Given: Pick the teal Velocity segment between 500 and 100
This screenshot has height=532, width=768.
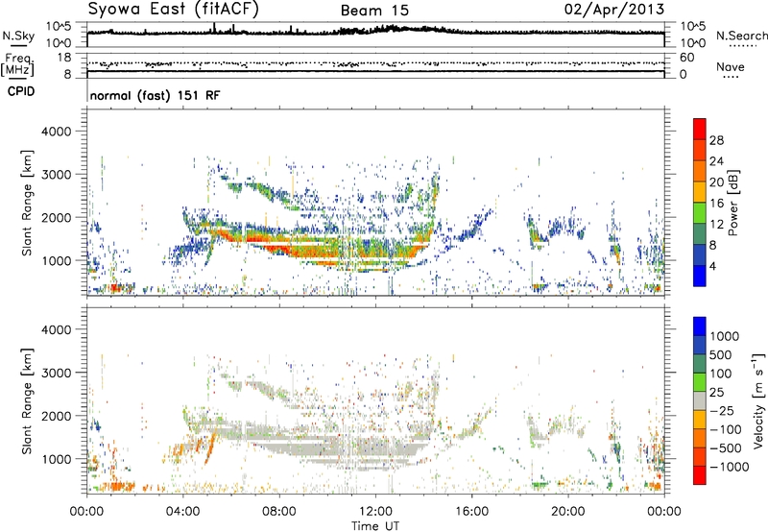Looking at the screenshot, I should point(700,364).
